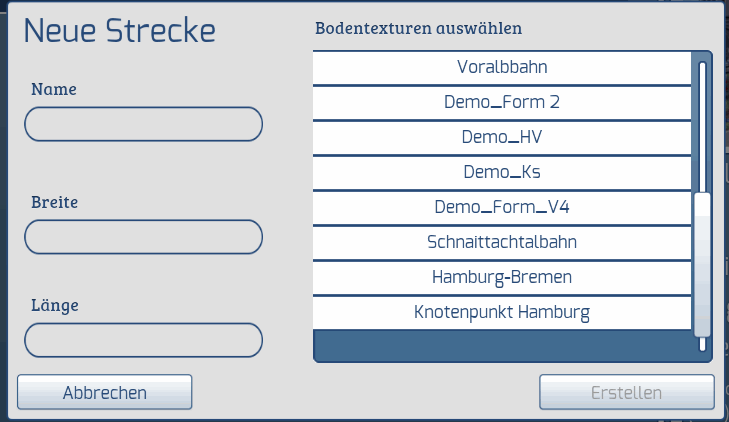The image size is (729, 422).
Task: Select Voralbbahn from the texture list
Action: 501,68
